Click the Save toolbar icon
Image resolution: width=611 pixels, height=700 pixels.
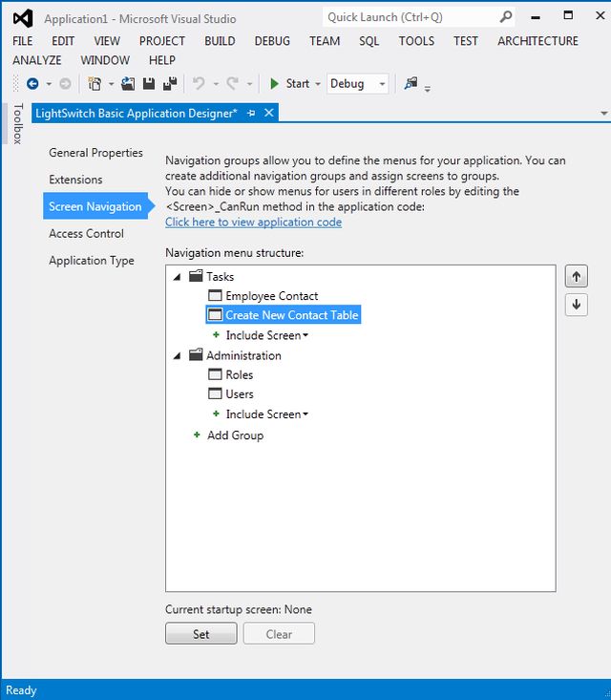[x=149, y=83]
